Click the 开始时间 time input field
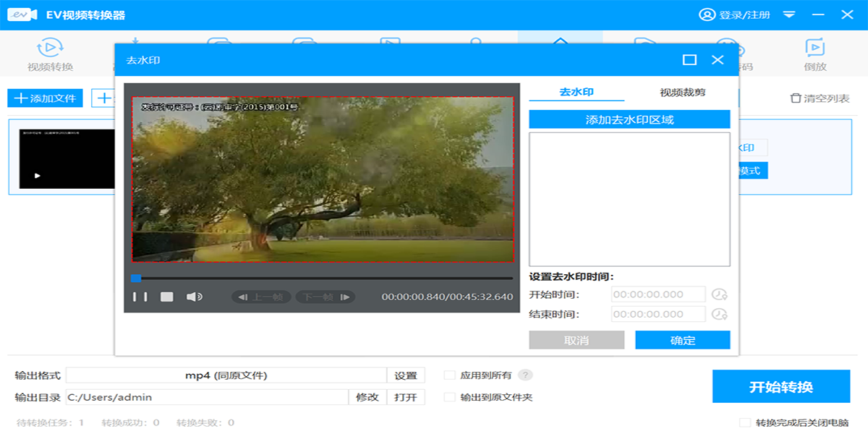 [x=658, y=294]
